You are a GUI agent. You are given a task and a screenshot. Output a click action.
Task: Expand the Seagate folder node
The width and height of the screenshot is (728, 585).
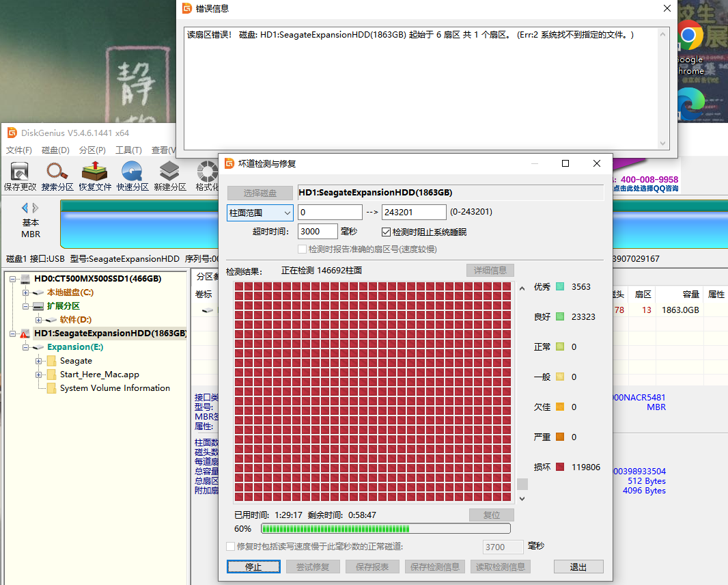coord(38,361)
